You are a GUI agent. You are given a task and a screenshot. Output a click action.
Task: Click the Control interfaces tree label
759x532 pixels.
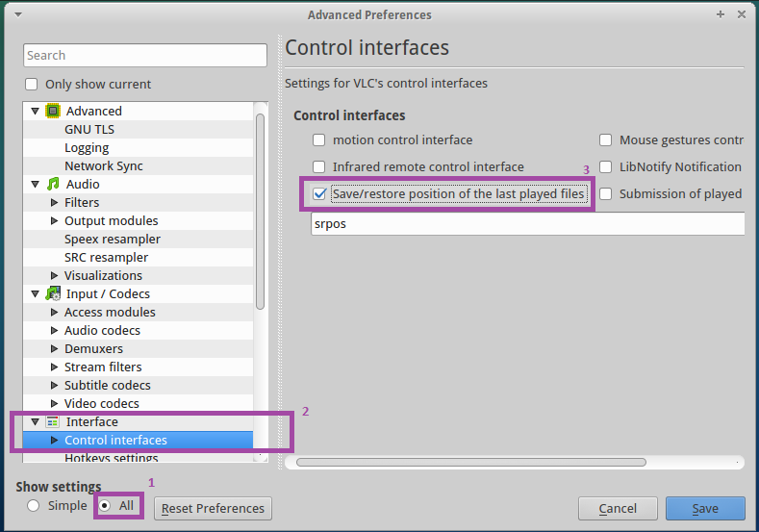tap(115, 440)
